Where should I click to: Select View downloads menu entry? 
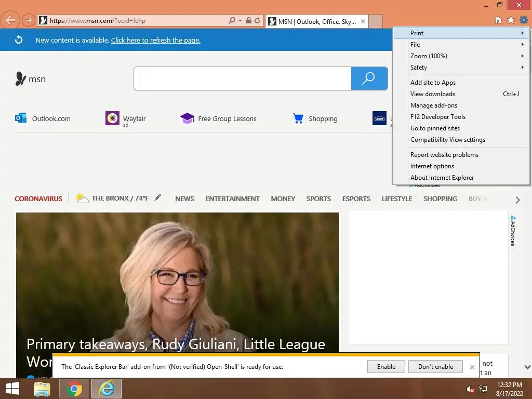tap(461, 94)
